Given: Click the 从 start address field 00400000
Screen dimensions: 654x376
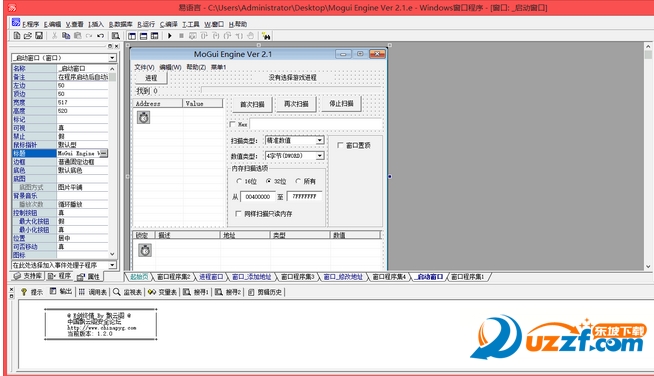Looking at the screenshot, I should [x=257, y=197].
